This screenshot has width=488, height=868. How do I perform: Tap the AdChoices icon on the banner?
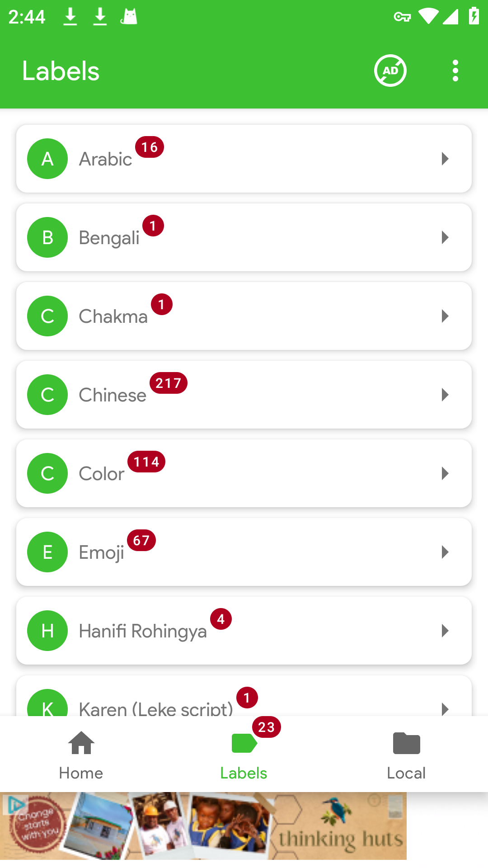[x=15, y=804]
